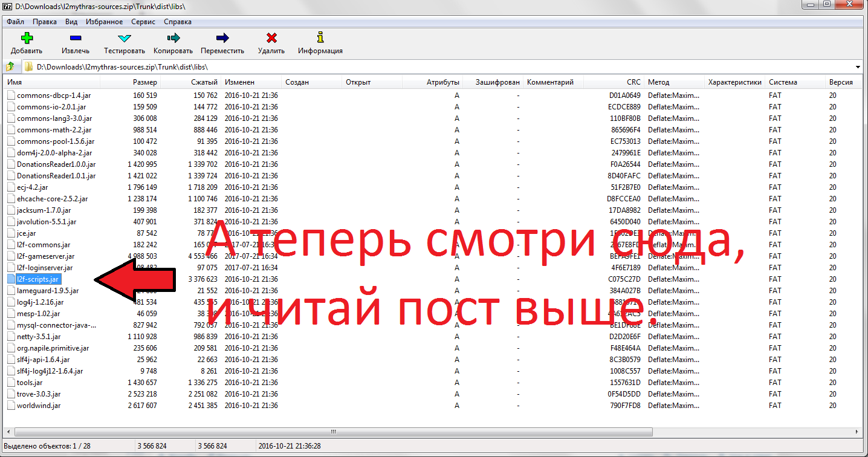Select file l2f-commons.jar
Viewport: 868px width, 457px height.
click(x=44, y=245)
